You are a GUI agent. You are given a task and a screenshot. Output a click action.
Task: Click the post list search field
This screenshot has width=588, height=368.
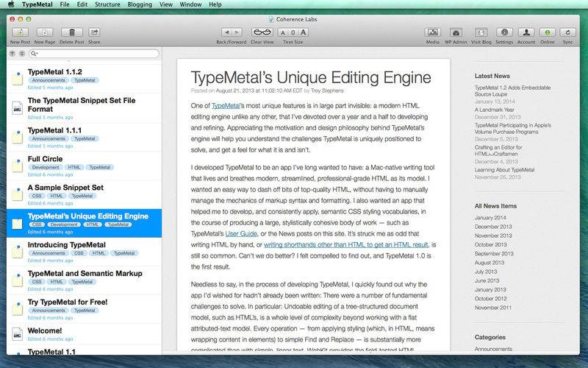pos(94,54)
